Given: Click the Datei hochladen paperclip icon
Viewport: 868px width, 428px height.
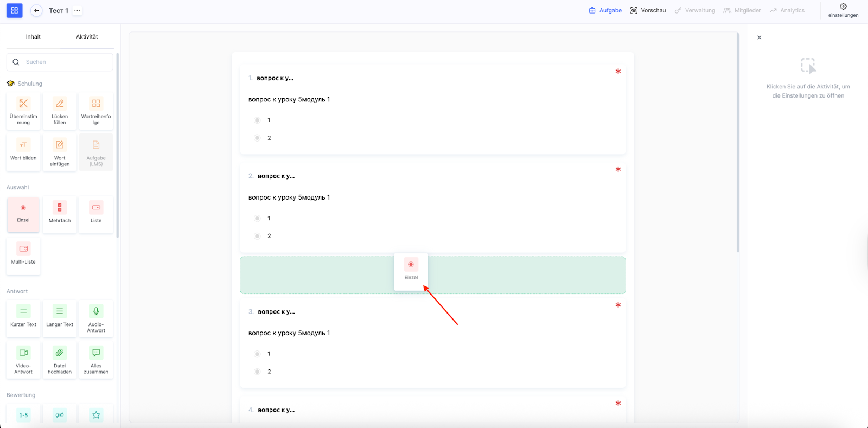Looking at the screenshot, I should tap(60, 353).
